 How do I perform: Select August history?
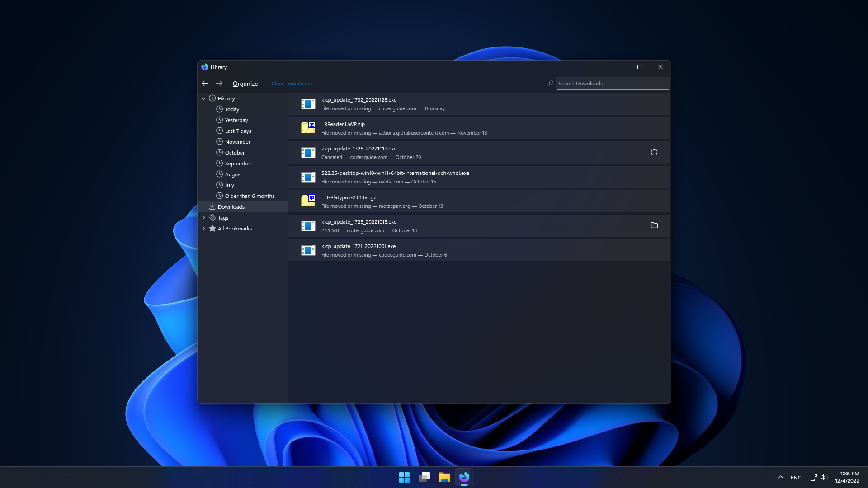click(x=243, y=174)
